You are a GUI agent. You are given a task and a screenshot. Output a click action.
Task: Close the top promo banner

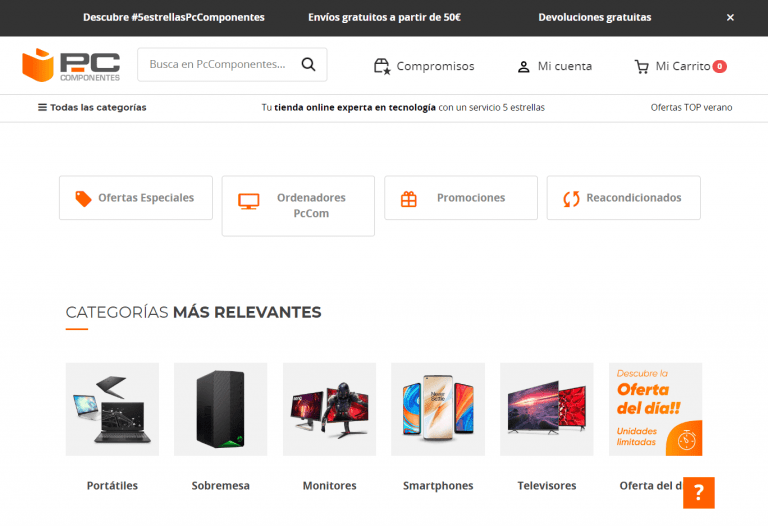730,18
